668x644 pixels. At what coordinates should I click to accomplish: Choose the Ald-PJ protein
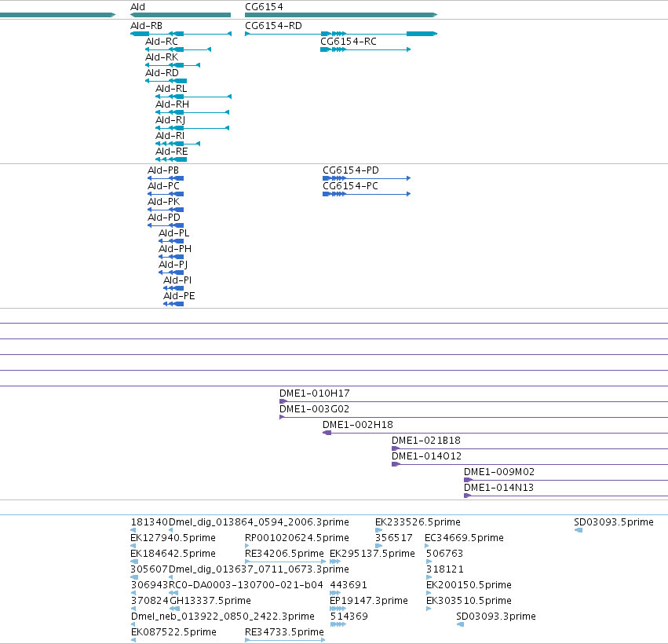tap(173, 265)
